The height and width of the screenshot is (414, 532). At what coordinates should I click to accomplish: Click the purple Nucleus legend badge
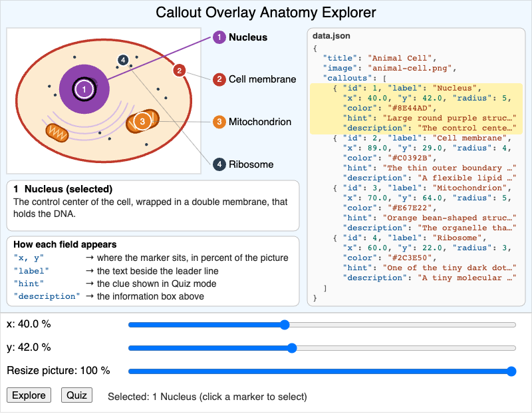[219, 37]
